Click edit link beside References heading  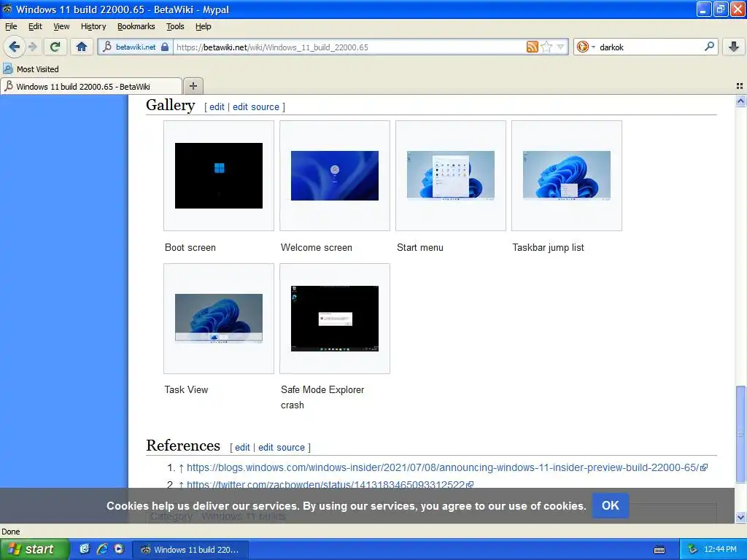tap(242, 447)
